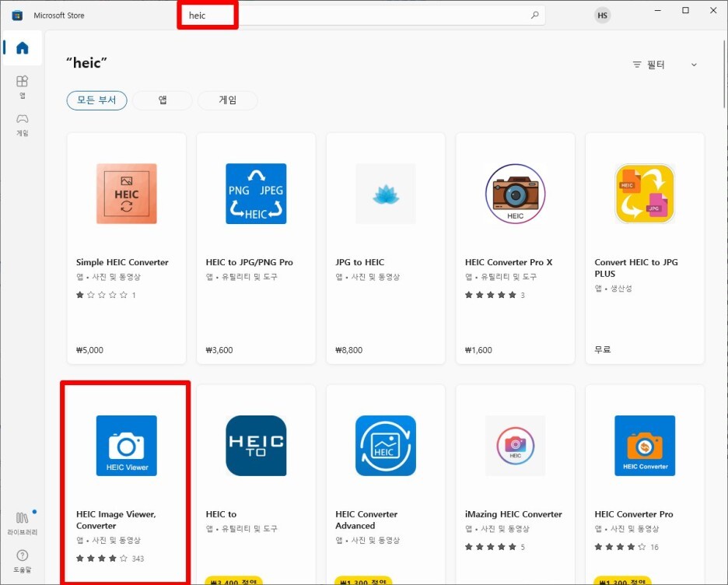Click the HEIC Converter Advanced app icon
This screenshot has height=585, width=728.
pyautogui.click(x=385, y=446)
